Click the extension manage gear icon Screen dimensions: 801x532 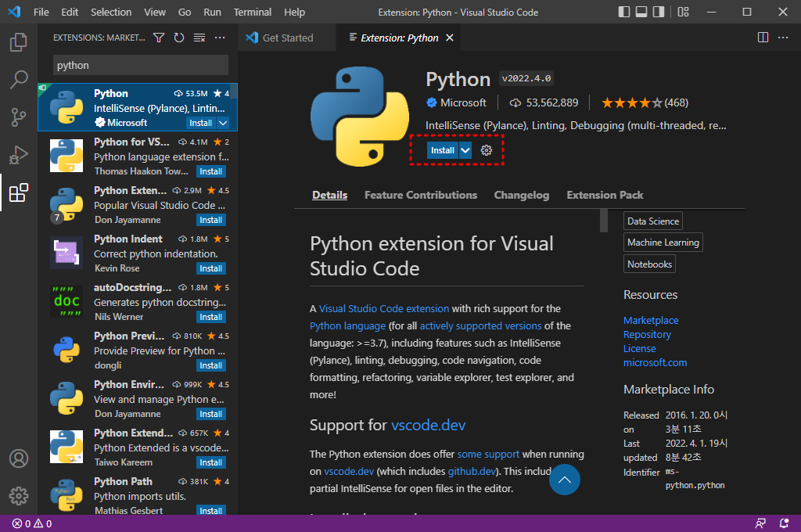487,150
